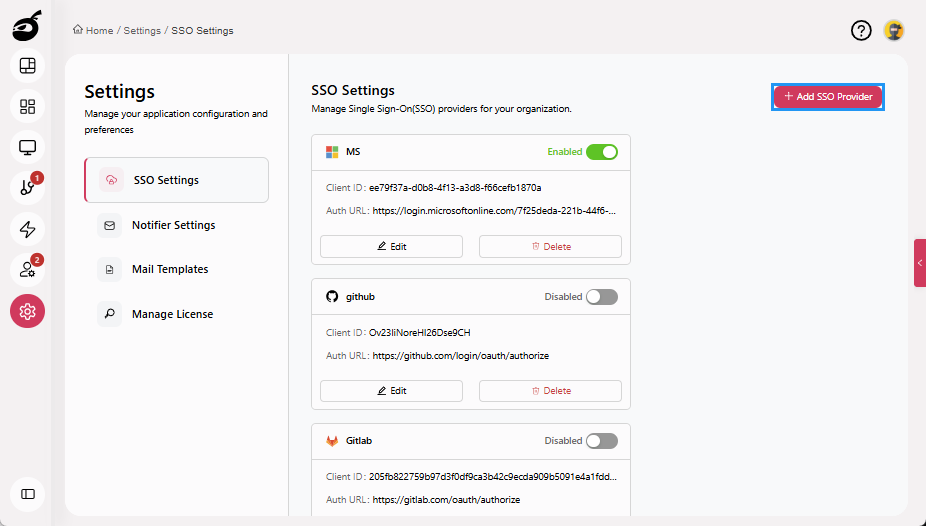Open the dashboard layout icon in sidebar
Screen dimensions: 926x526
click(27, 66)
